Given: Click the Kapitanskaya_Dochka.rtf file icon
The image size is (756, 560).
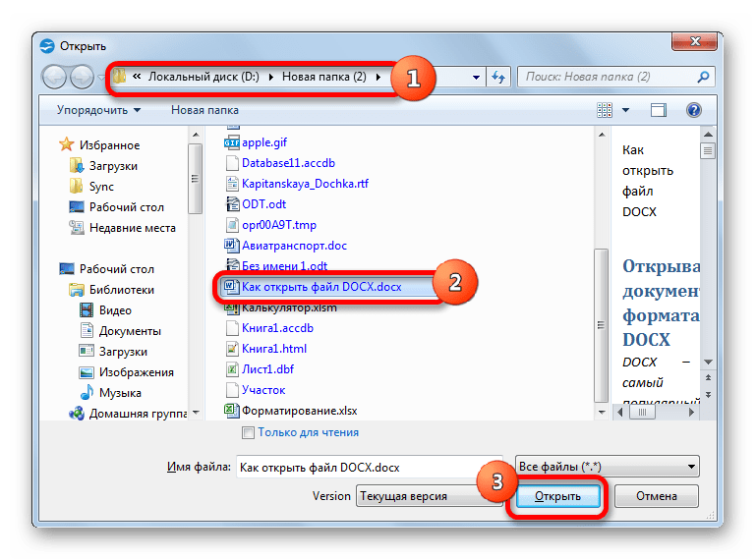Looking at the screenshot, I should click(232, 184).
